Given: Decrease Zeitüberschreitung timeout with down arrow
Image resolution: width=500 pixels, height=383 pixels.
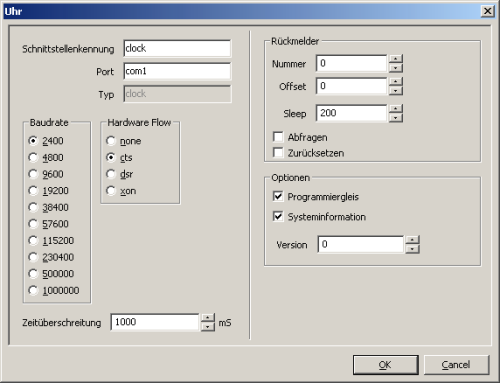Looking at the screenshot, I should coord(208,327).
